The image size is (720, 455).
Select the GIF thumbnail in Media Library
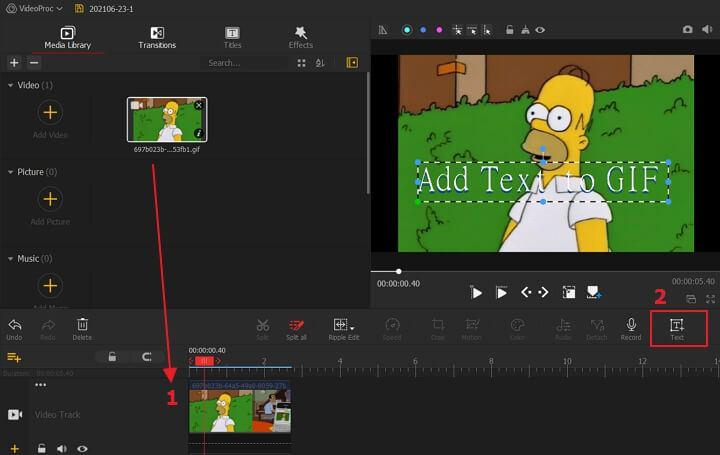click(x=167, y=120)
